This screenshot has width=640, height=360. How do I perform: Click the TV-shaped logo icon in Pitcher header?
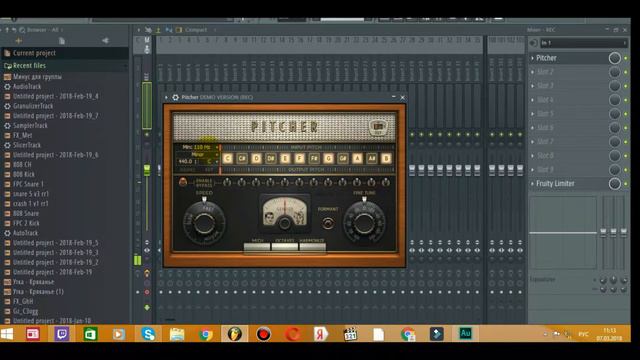pyautogui.click(x=378, y=127)
